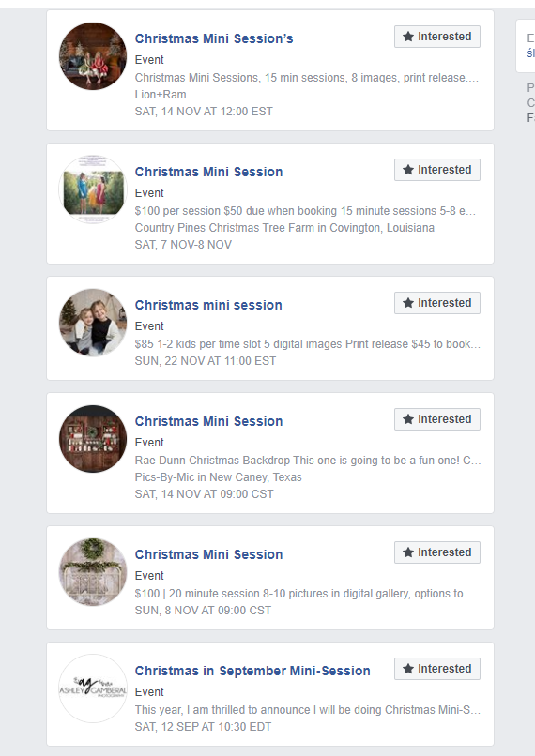Open the $100 20-minute session event title
535x756 pixels.
(x=208, y=554)
